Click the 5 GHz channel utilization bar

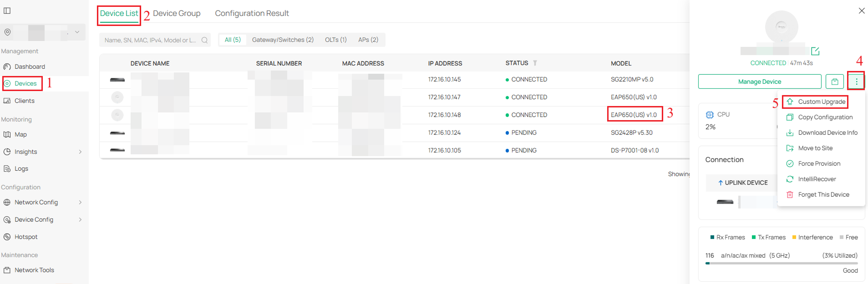(x=781, y=263)
